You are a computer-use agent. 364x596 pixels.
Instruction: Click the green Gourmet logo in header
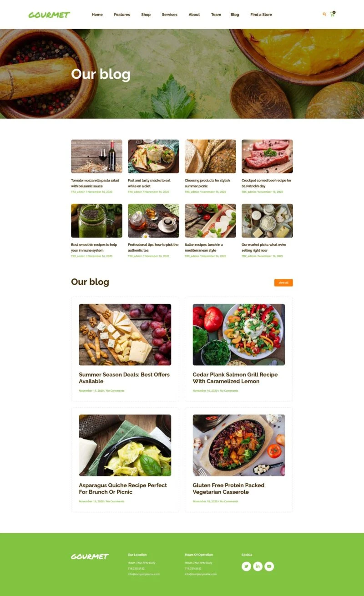pyautogui.click(x=49, y=15)
